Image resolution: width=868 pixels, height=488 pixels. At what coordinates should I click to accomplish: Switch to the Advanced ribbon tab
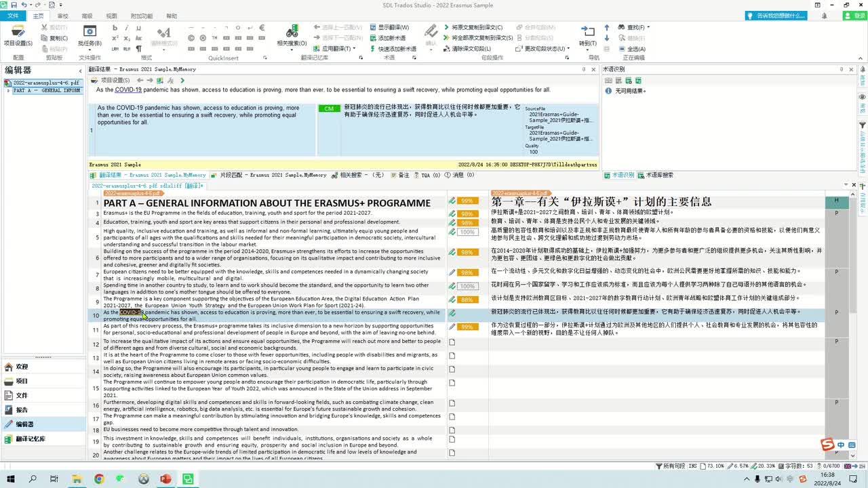87,16
